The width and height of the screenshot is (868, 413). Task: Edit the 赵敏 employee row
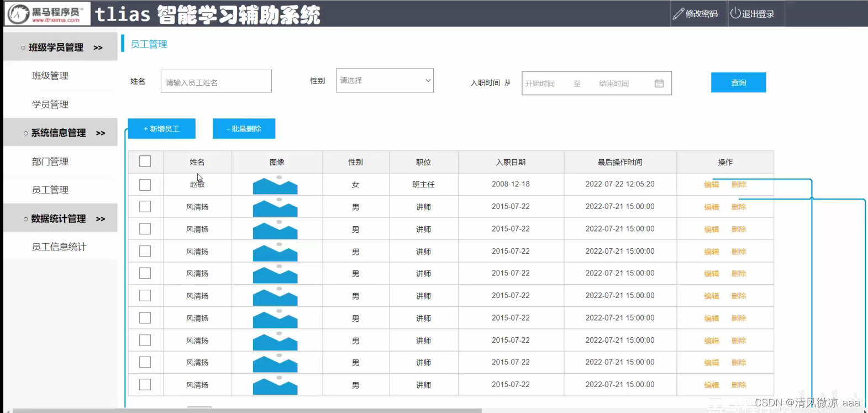pos(711,185)
